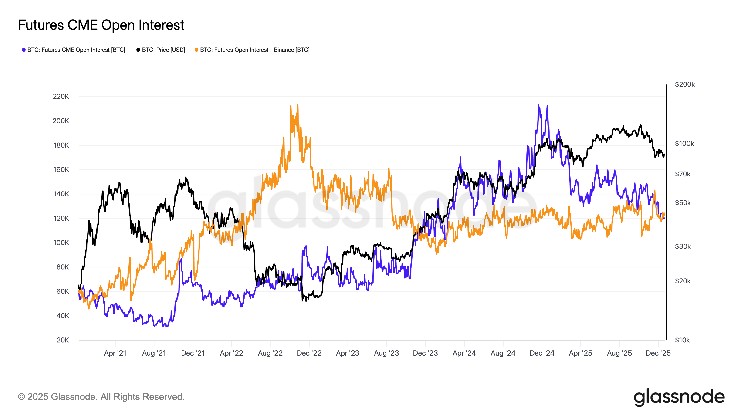The height and width of the screenshot is (419, 745).
Task: Select the Apr '24 x-axis date label
Action: coord(464,353)
